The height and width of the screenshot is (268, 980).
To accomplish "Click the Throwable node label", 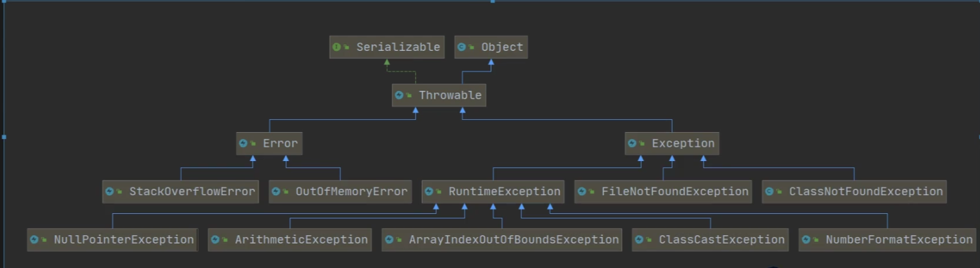I will click(450, 95).
